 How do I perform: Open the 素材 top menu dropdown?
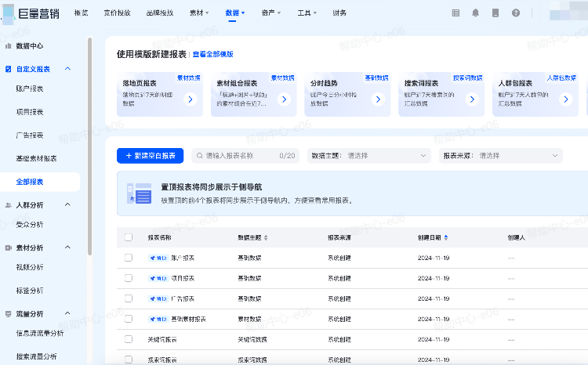[x=199, y=13]
